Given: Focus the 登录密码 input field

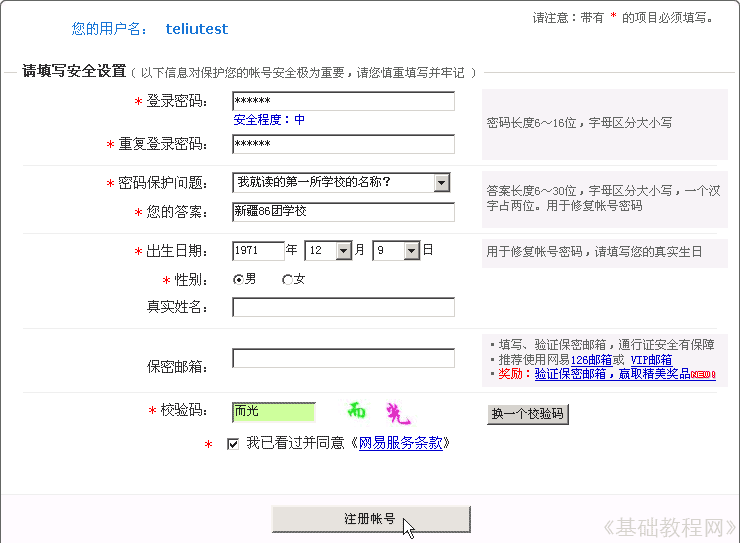Looking at the screenshot, I should coord(343,101).
